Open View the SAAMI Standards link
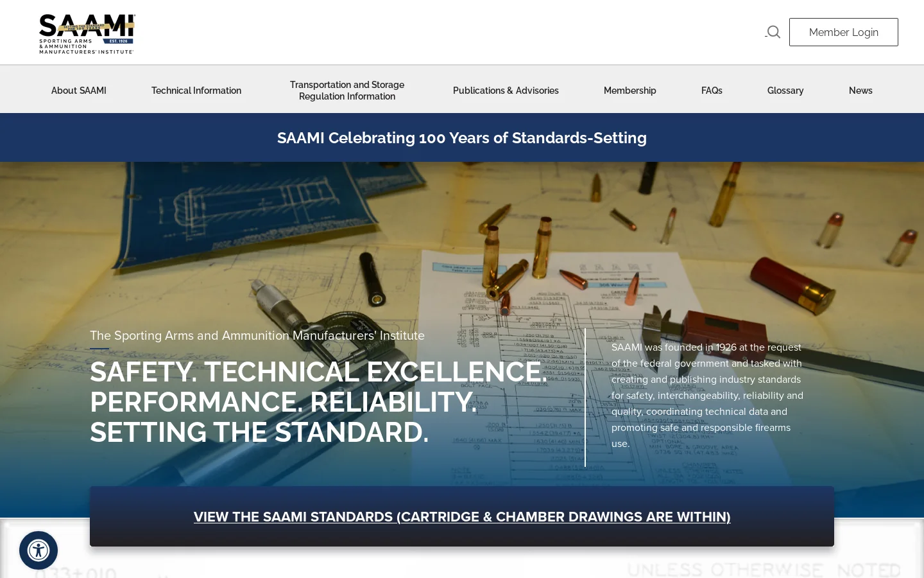The image size is (924, 578). tap(462, 517)
